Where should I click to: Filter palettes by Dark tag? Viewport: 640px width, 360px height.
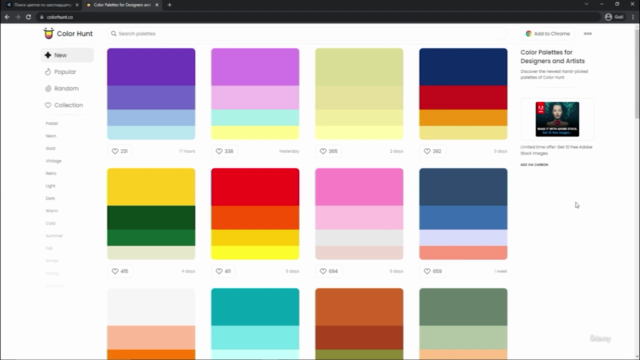pyautogui.click(x=50, y=198)
